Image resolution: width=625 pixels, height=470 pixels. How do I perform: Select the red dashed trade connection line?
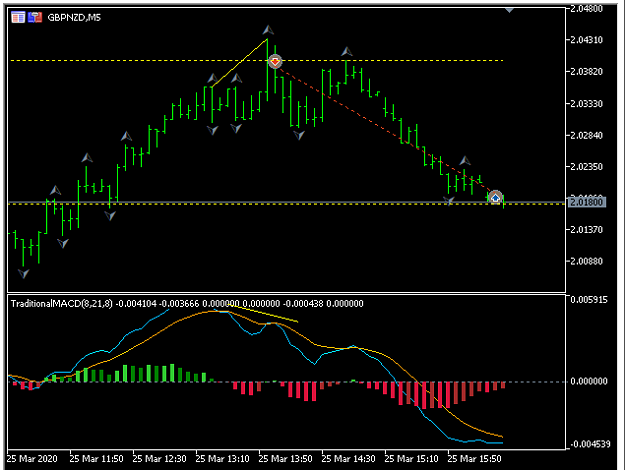coord(385,130)
